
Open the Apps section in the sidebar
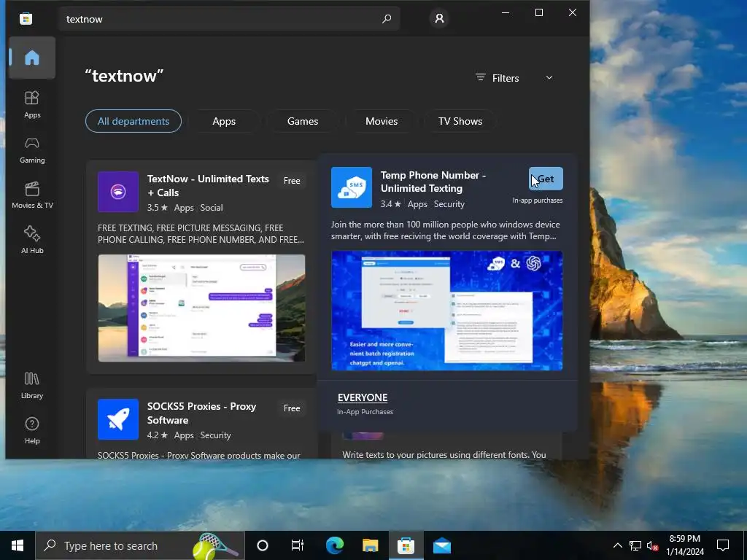32,104
